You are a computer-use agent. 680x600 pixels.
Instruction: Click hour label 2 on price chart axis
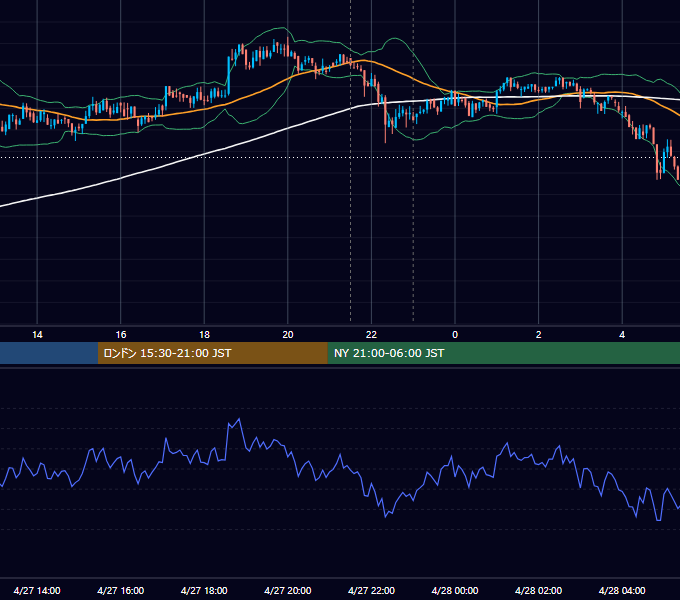[x=538, y=335]
